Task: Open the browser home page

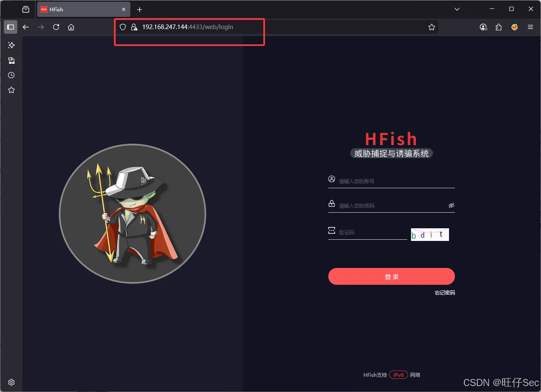Action: [x=71, y=27]
